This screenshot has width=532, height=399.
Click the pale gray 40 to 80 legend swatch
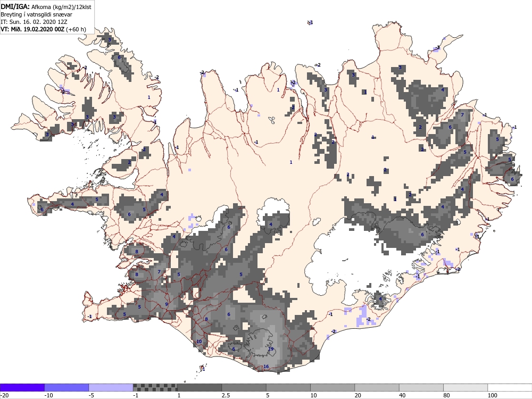[421, 387]
